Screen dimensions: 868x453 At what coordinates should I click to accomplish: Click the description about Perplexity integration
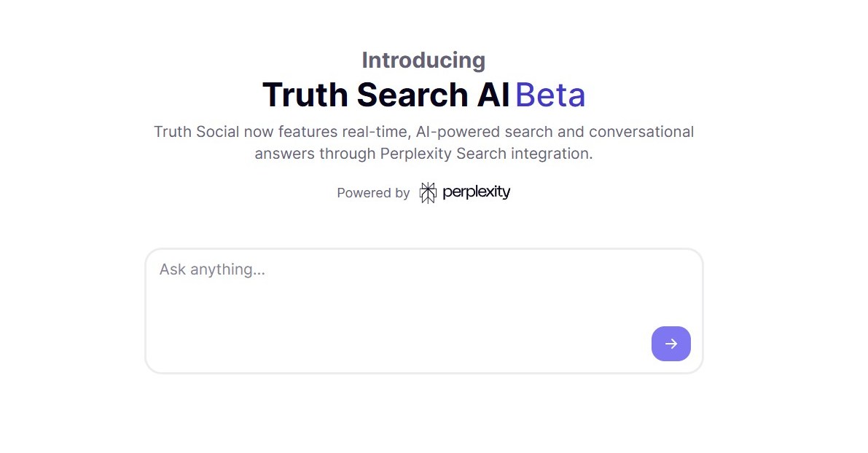(x=423, y=142)
